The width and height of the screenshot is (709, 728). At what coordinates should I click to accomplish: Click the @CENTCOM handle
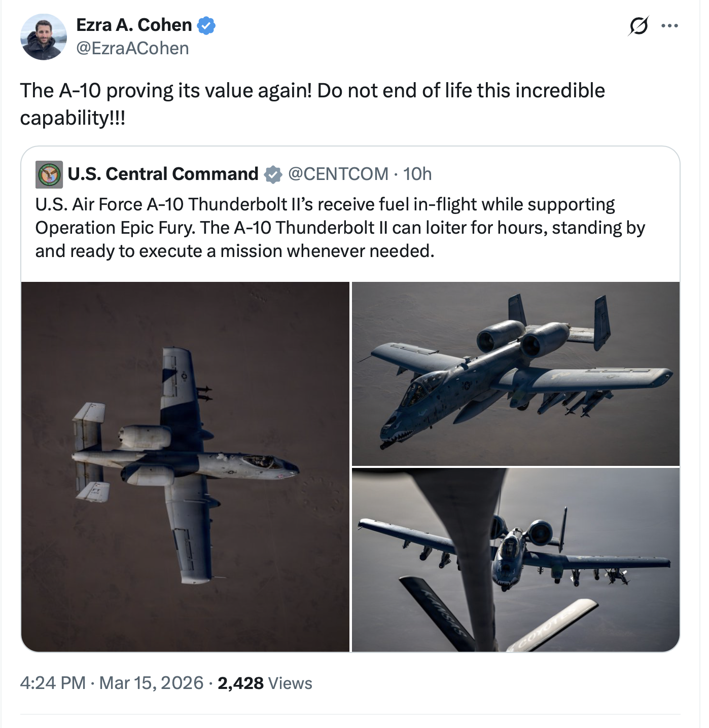click(x=338, y=174)
